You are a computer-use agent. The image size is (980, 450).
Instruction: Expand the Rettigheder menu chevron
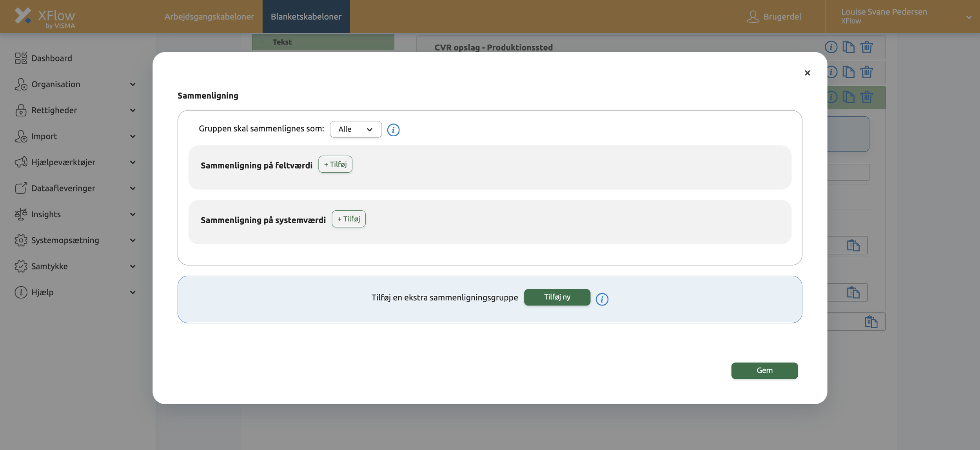click(132, 110)
